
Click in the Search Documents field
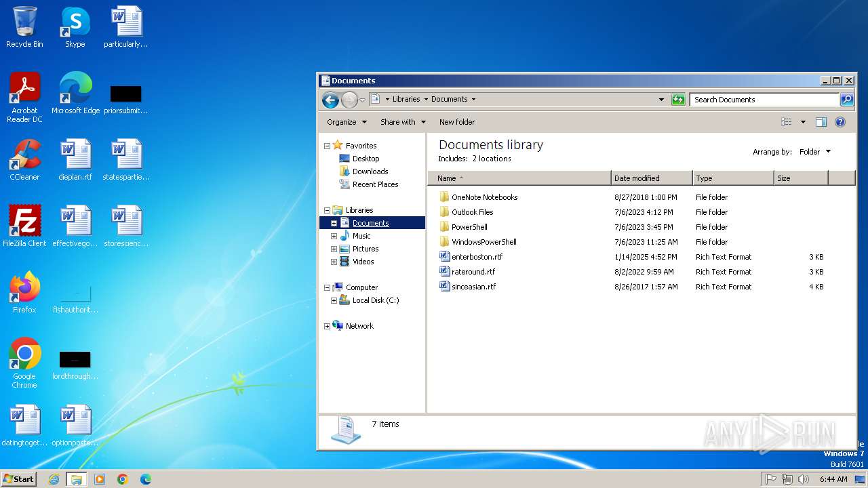[764, 100]
